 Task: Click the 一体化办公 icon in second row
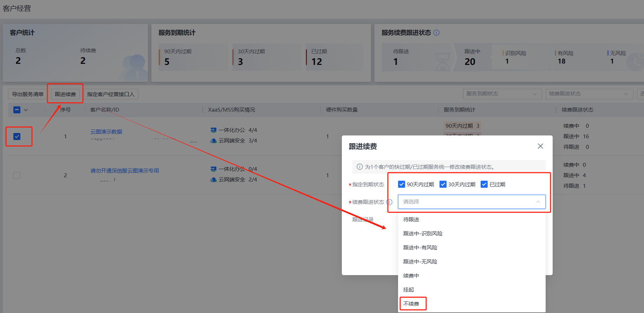(213, 169)
